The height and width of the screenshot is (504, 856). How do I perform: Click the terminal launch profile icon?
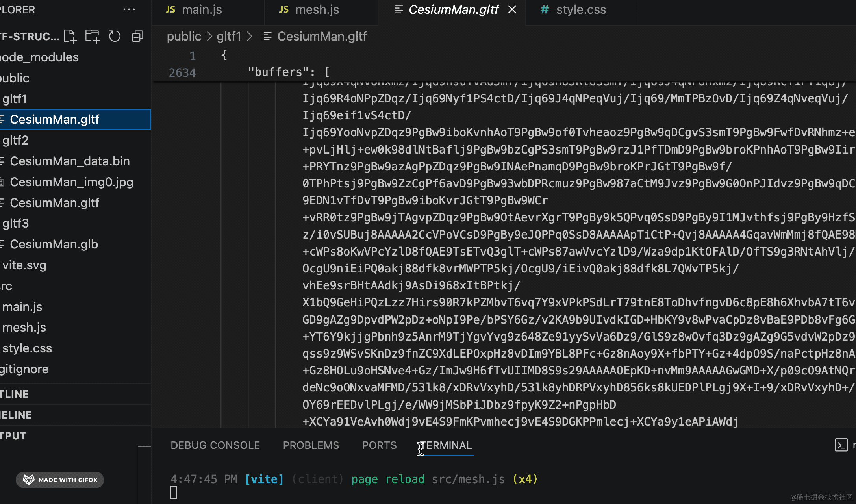tap(841, 445)
